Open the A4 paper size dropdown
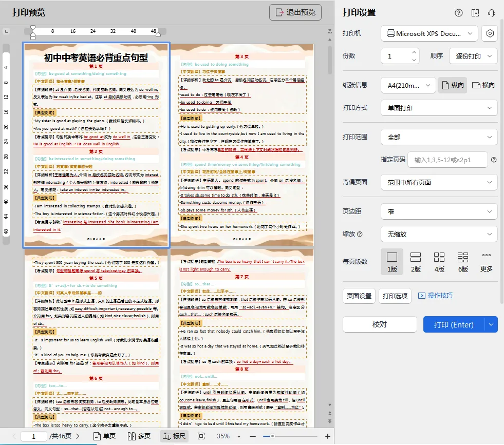 pos(408,85)
